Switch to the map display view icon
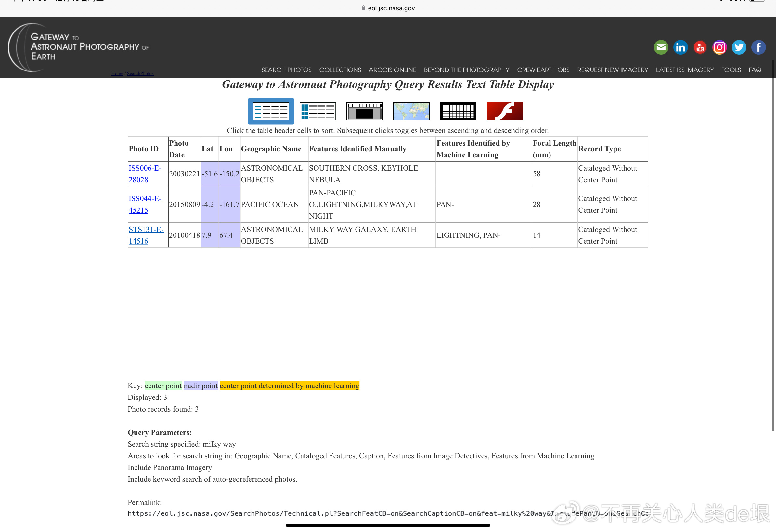776x532 pixels. [x=411, y=111]
